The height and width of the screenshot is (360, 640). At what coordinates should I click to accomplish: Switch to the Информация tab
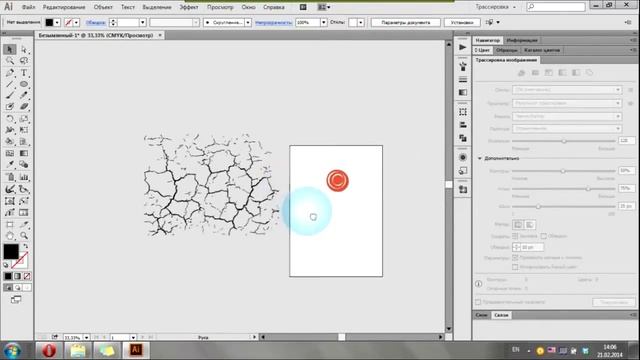point(522,40)
